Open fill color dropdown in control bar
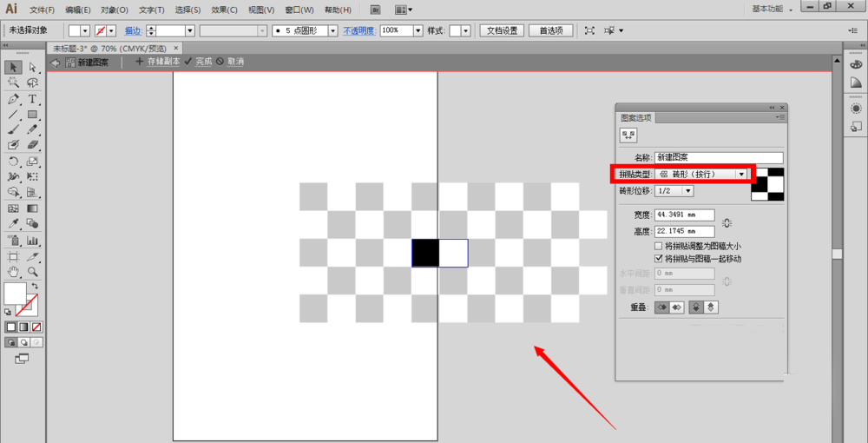 (85, 30)
